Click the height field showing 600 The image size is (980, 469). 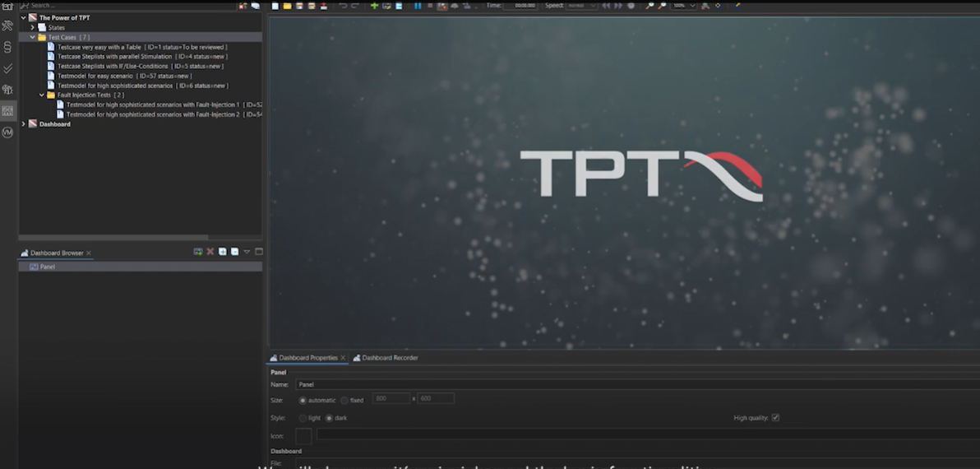436,398
